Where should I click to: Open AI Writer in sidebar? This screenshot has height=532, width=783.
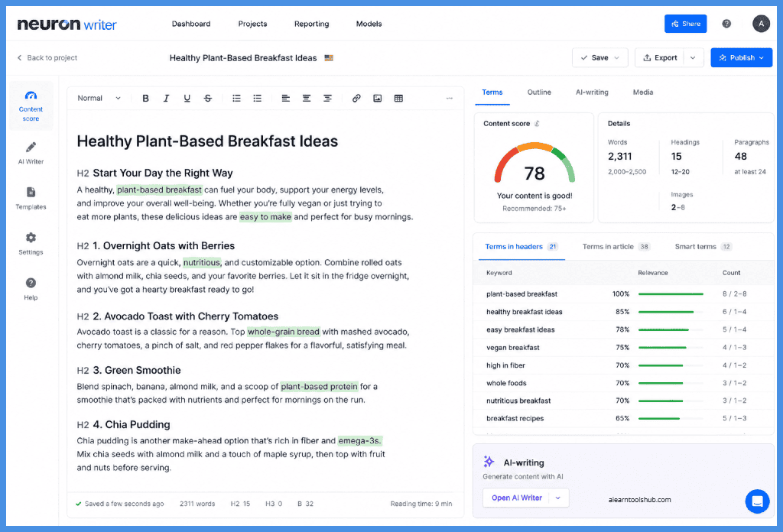coord(31,153)
